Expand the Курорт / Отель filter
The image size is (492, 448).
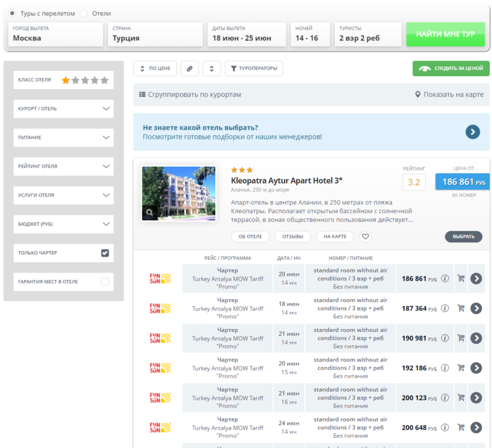click(x=63, y=109)
